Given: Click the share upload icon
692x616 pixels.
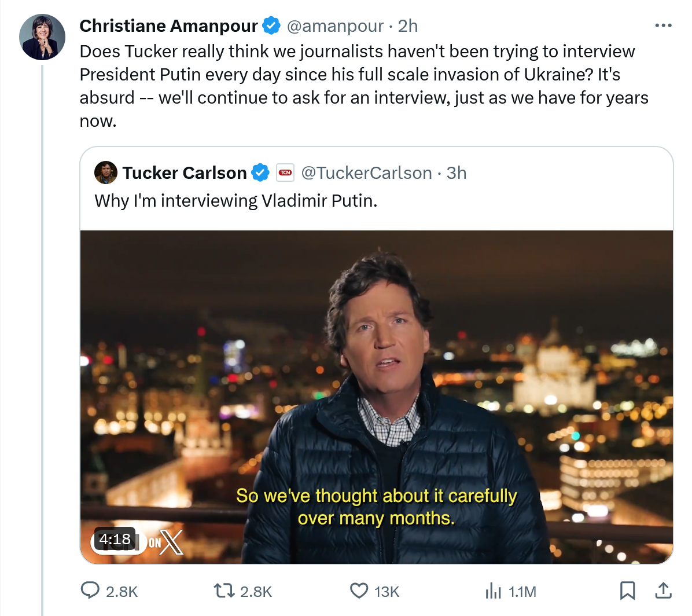Looking at the screenshot, I should point(663,591).
